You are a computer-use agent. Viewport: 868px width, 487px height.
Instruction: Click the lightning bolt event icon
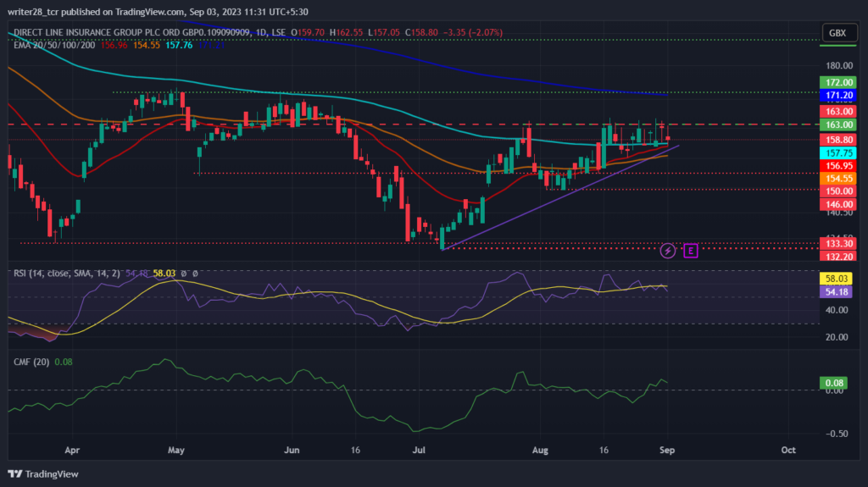click(668, 251)
